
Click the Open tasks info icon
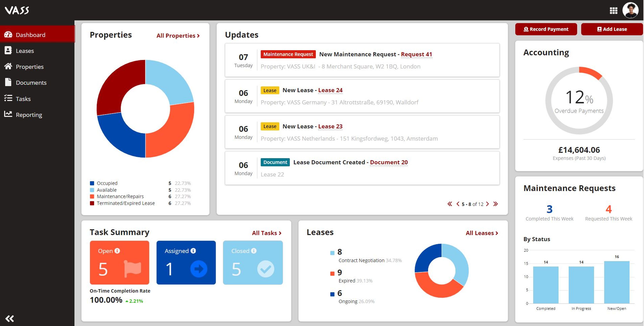[x=117, y=251]
